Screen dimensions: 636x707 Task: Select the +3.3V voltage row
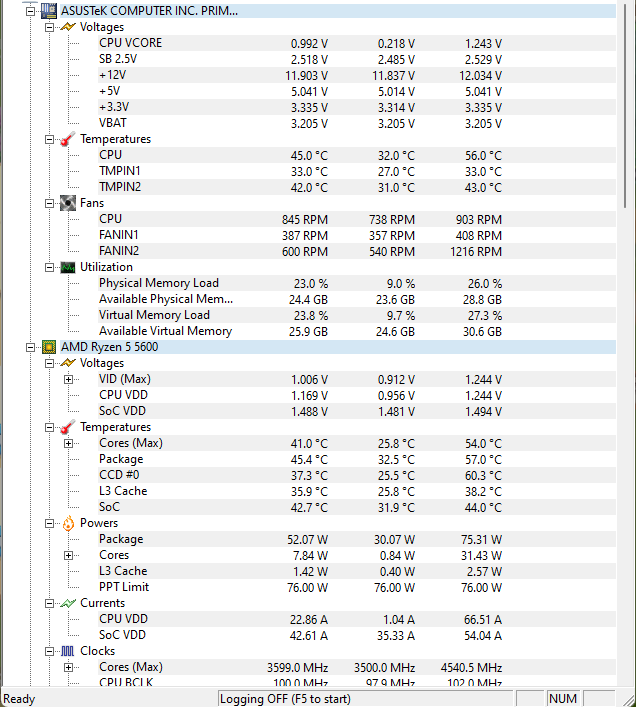(356, 107)
